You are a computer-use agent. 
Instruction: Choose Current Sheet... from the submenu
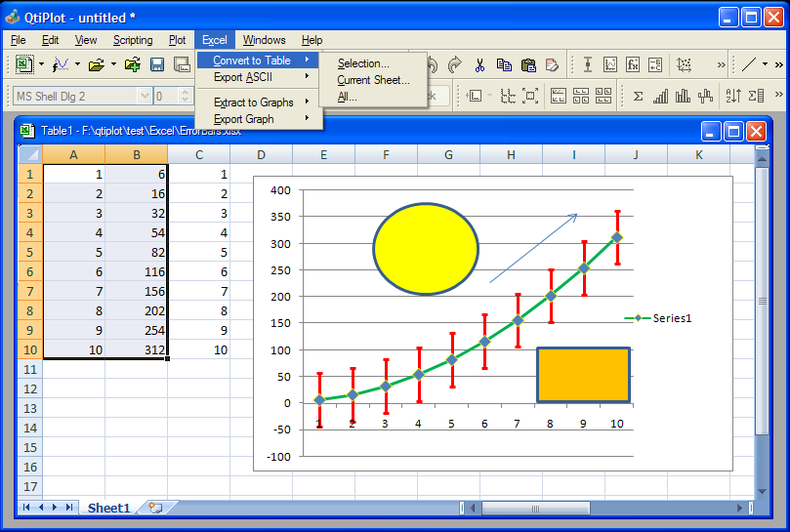pyautogui.click(x=373, y=80)
